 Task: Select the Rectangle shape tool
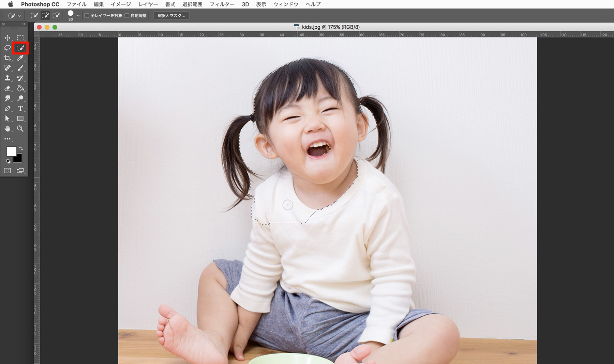click(x=20, y=119)
